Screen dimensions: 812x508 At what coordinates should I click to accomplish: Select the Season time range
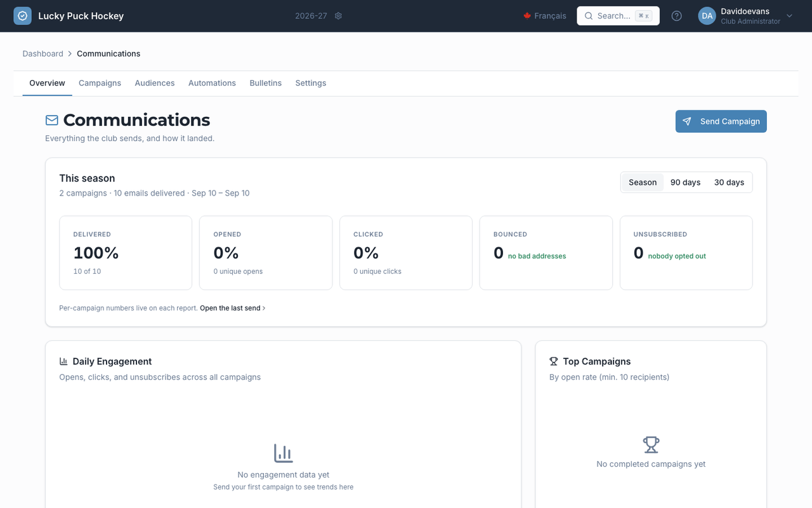click(643, 182)
